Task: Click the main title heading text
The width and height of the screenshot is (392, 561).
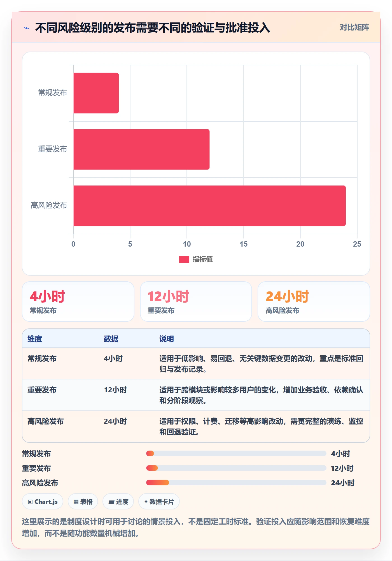Action: coord(153,28)
